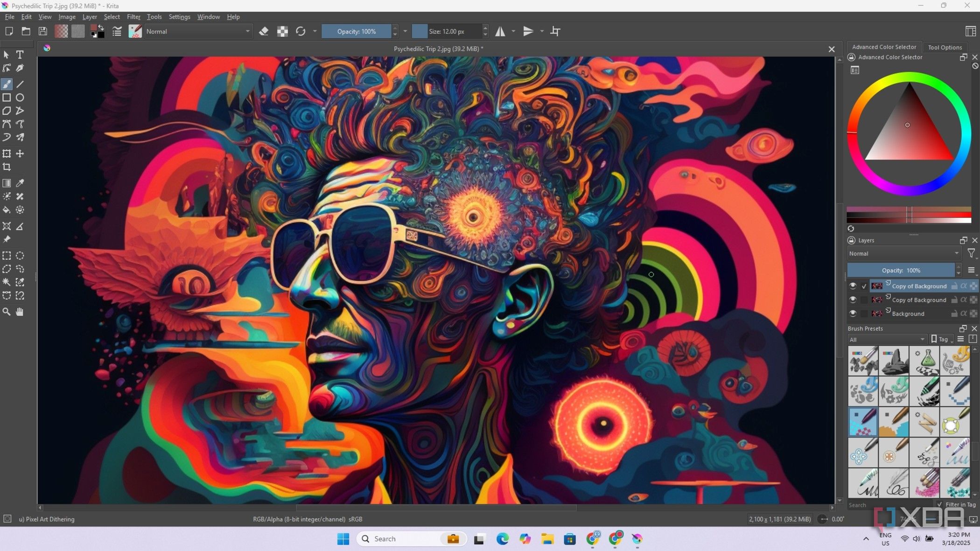Choose the Ellipse shape tool
Image resolution: width=980 pixels, height=551 pixels.
(x=20, y=98)
